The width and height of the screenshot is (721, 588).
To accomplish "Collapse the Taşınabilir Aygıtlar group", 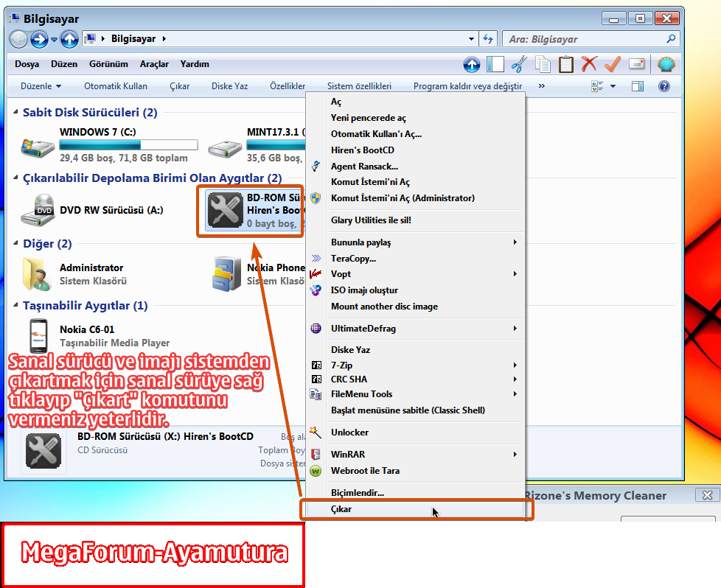I will (x=15, y=305).
